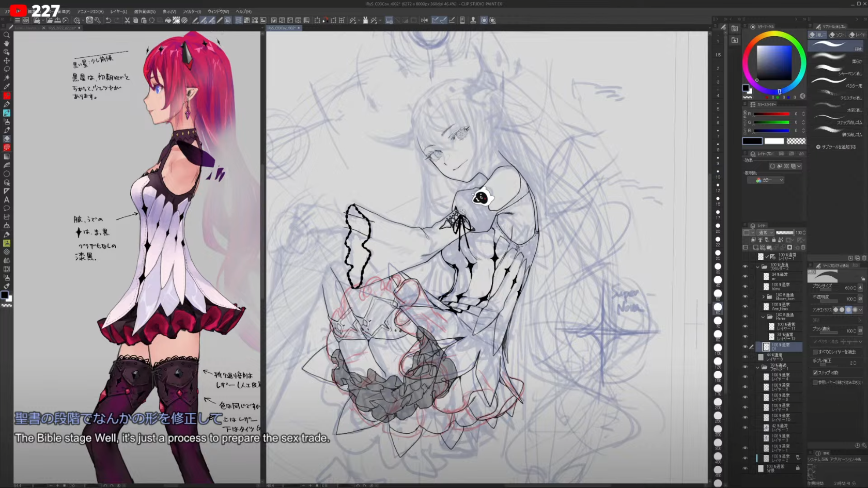Image resolution: width=868 pixels, height=488 pixels.
Task: Hide the 'Arm_himo' layer
Action: click(745, 306)
